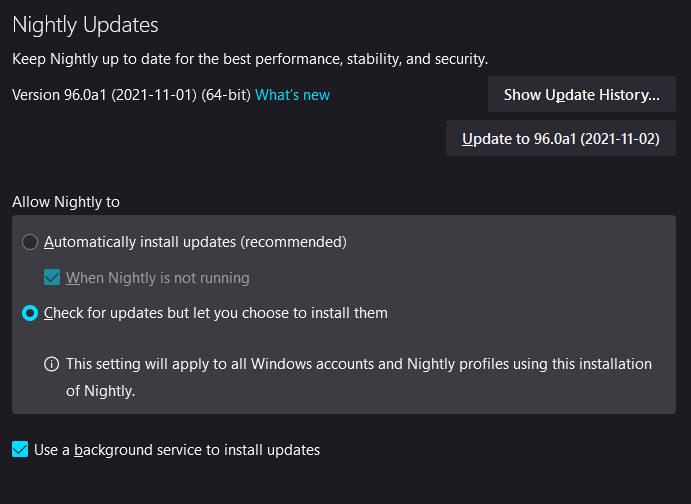Click the This setting will apply notice text
Image resolution: width=691 pixels, height=504 pixels.
(x=359, y=364)
